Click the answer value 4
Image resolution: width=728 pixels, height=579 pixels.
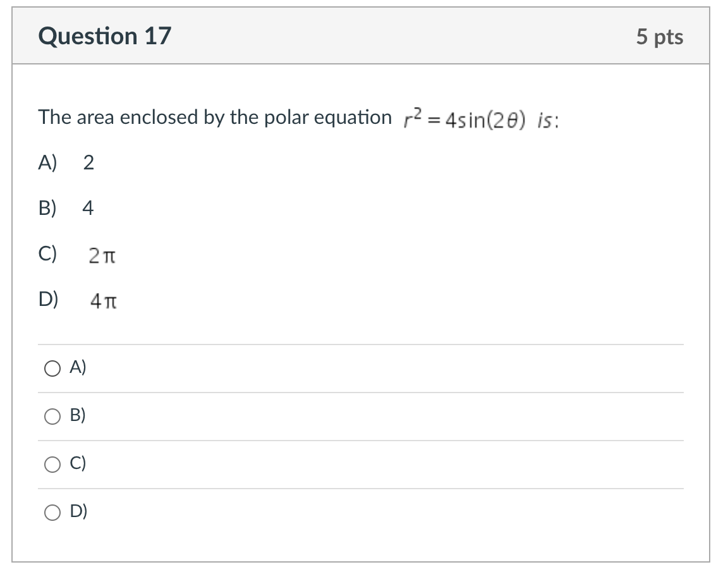coord(88,209)
